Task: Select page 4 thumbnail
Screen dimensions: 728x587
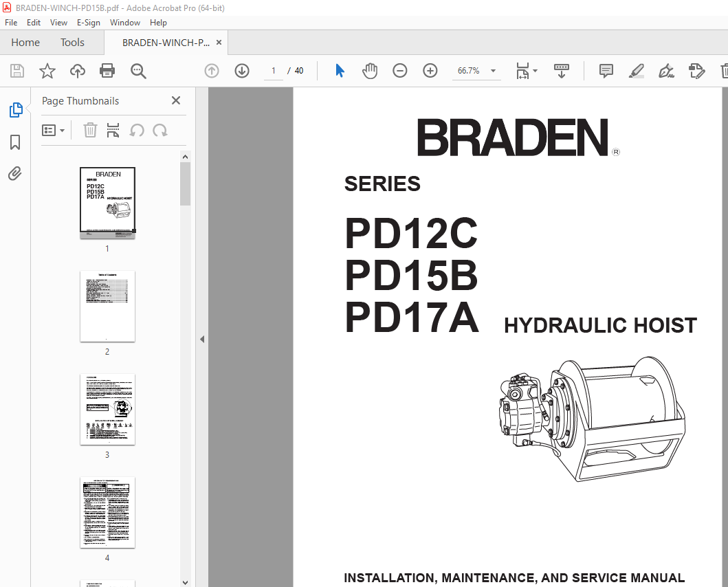Action: (x=108, y=512)
